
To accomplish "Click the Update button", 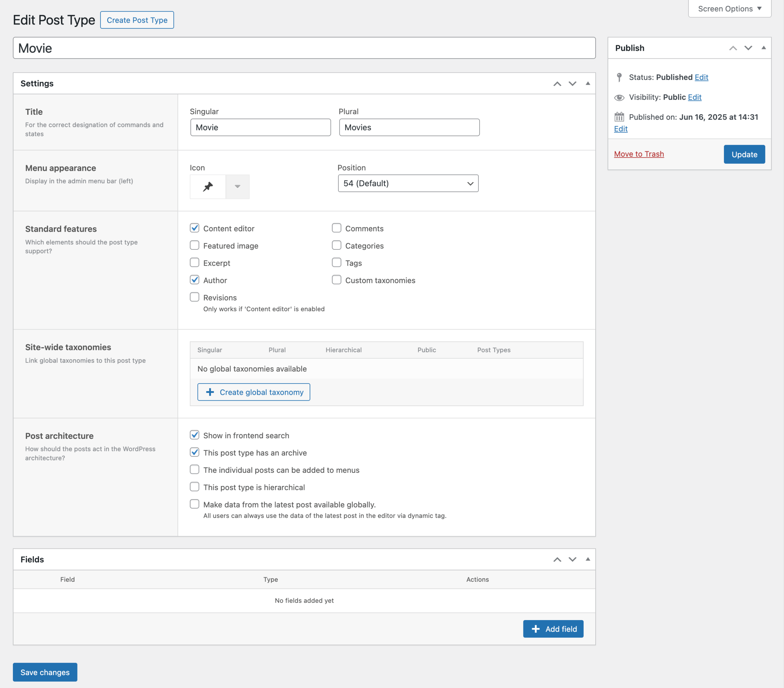I will pos(744,154).
